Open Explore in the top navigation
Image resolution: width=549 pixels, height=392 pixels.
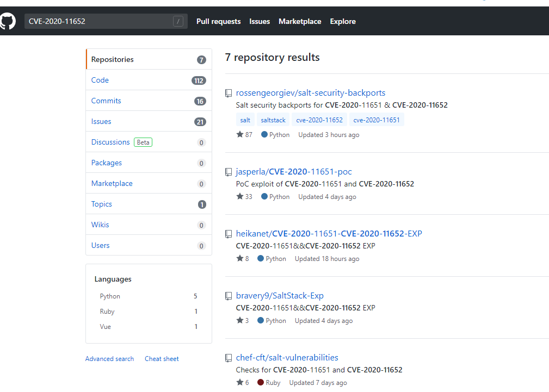point(343,21)
